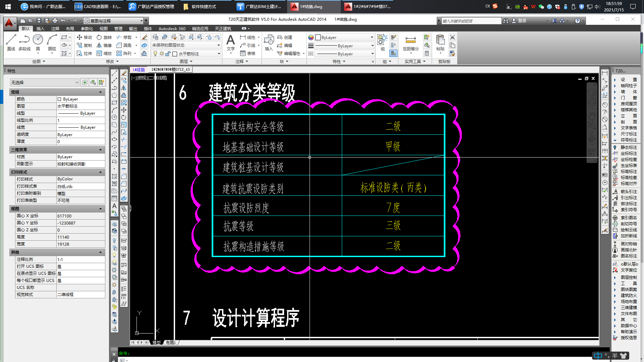The image size is (644, 362).
Task: Click the 绘制云线 revision cloud tool in T20 panel
Action: pos(625,230)
